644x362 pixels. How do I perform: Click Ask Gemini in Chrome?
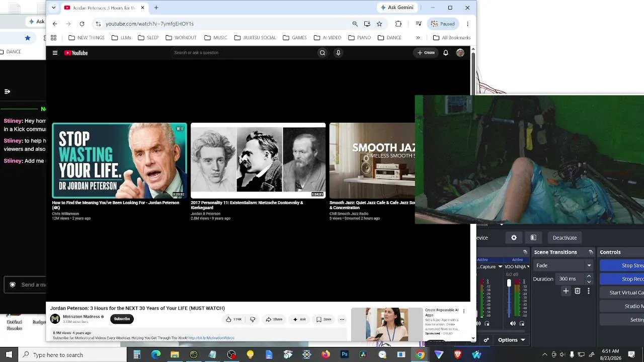[x=397, y=8]
